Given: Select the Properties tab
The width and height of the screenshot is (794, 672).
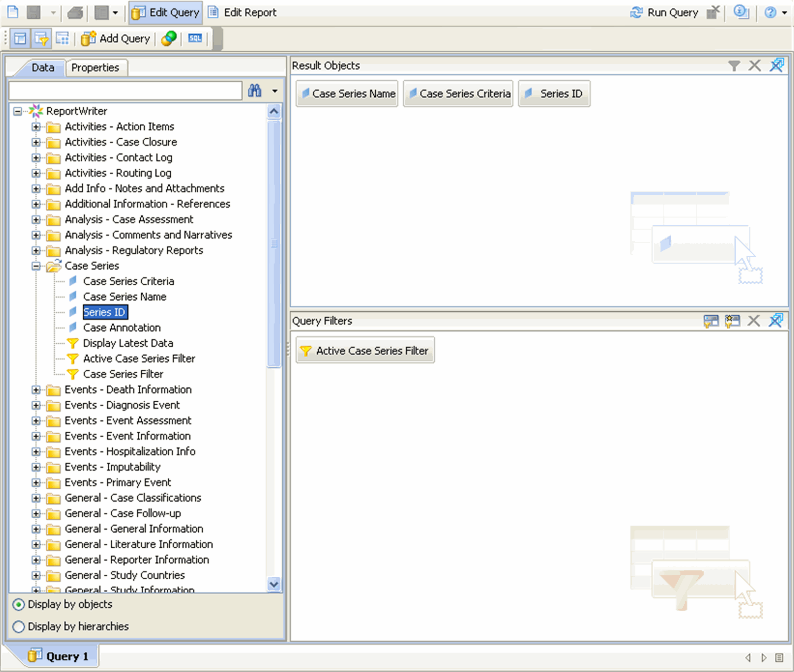Looking at the screenshot, I should pyautogui.click(x=95, y=68).
